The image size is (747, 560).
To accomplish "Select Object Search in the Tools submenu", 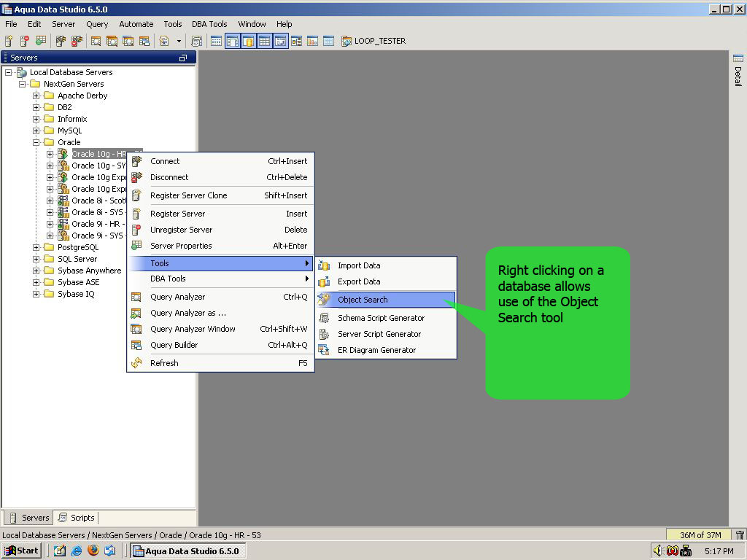I will tap(385, 300).
